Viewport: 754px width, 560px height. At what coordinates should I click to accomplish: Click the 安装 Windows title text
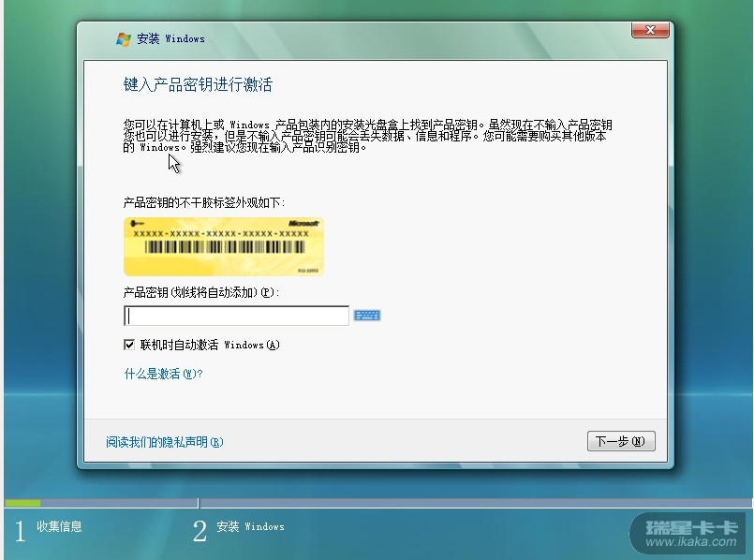click(x=170, y=39)
